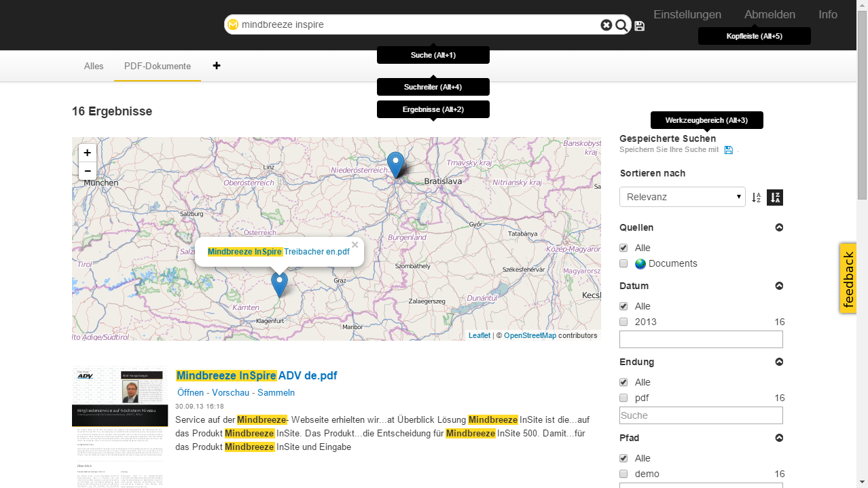This screenshot has height=488, width=868.
Task: Add a new search tab with plus icon
Action: [x=217, y=66]
